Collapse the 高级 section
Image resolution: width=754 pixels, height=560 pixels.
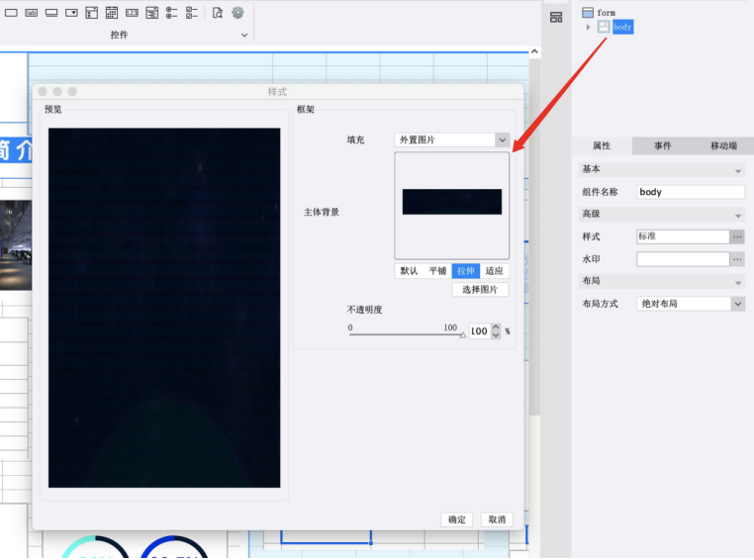(738, 215)
